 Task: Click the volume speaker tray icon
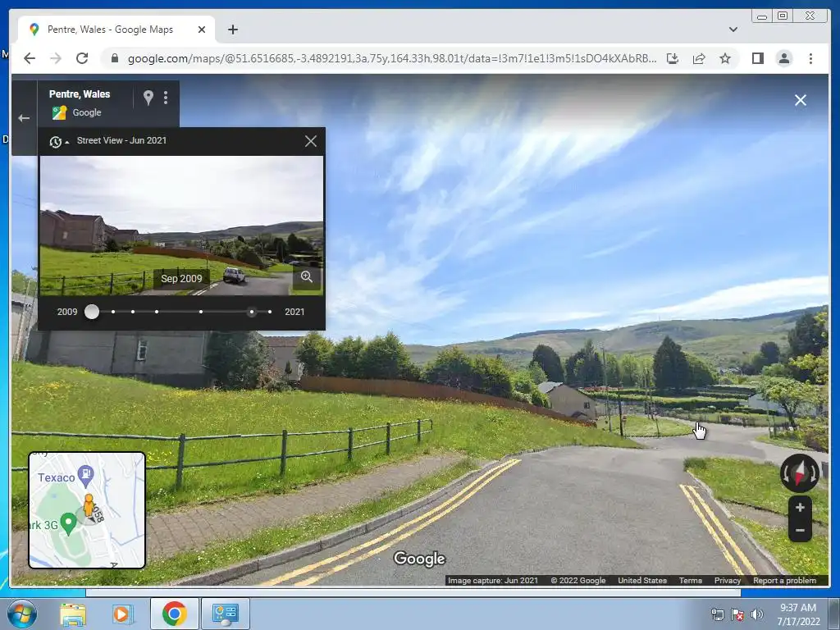[757, 614]
